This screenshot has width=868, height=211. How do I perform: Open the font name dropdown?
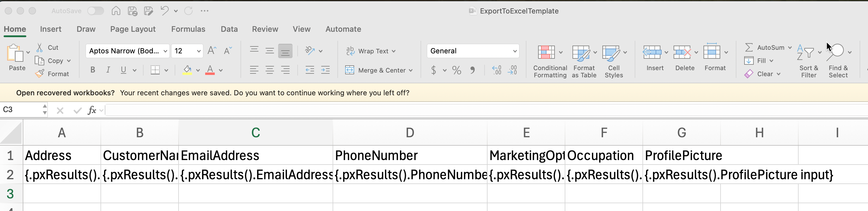point(165,51)
